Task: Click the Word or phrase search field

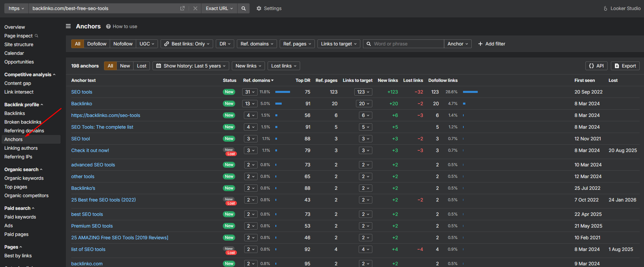Action: pyautogui.click(x=406, y=44)
